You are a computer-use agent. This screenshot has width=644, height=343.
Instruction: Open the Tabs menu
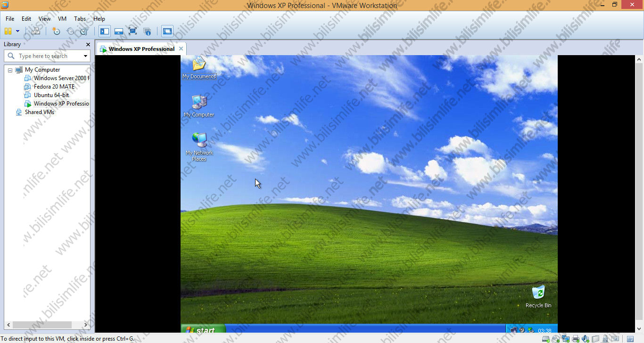[80, 19]
